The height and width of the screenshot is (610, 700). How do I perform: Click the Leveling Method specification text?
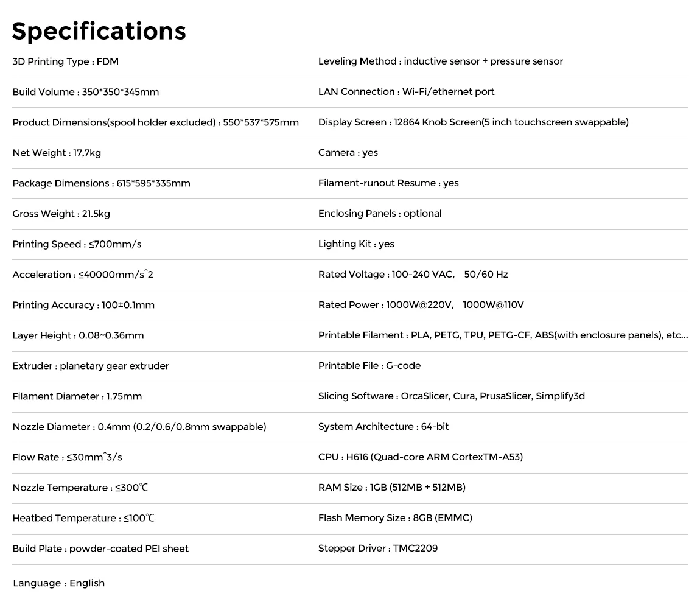440,61
